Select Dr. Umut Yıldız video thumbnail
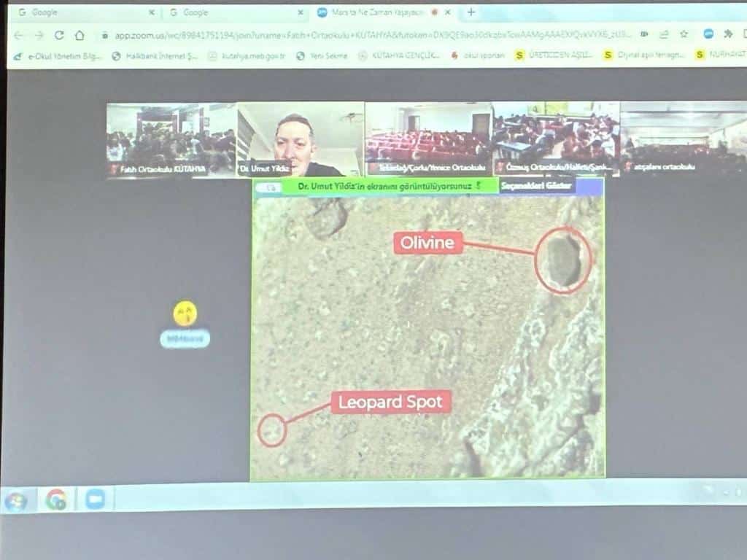This screenshot has height=560, width=747. click(301, 140)
